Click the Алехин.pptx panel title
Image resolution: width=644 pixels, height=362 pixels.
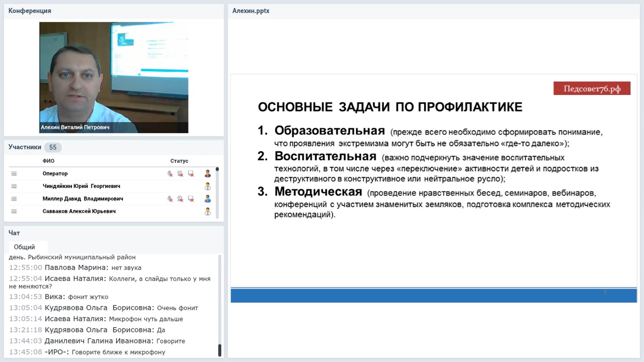(x=251, y=11)
